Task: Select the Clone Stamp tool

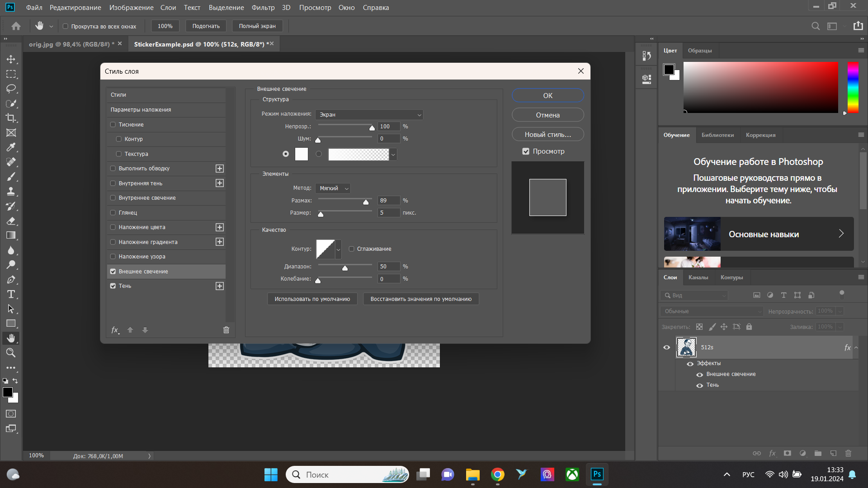Action: [x=11, y=191]
